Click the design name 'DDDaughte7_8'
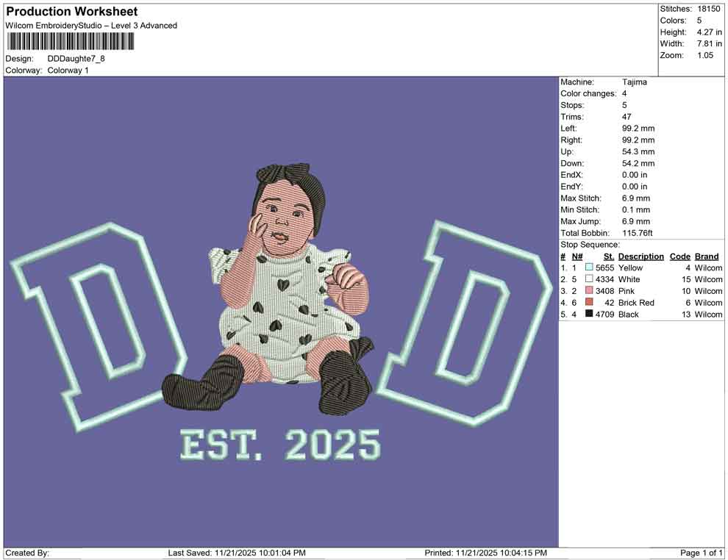 pos(76,59)
